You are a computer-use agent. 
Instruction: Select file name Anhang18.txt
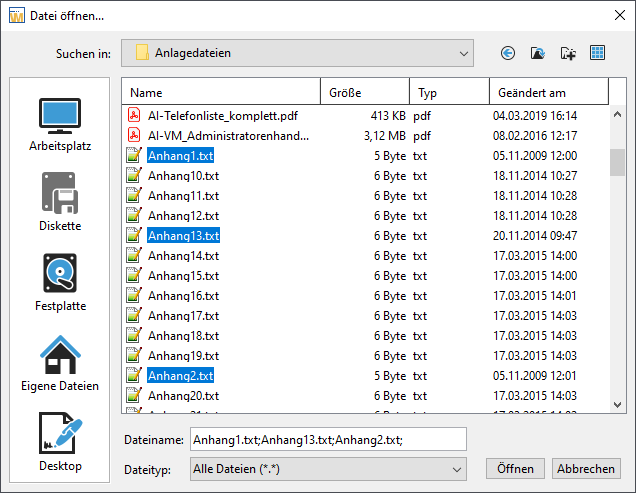[183, 336]
